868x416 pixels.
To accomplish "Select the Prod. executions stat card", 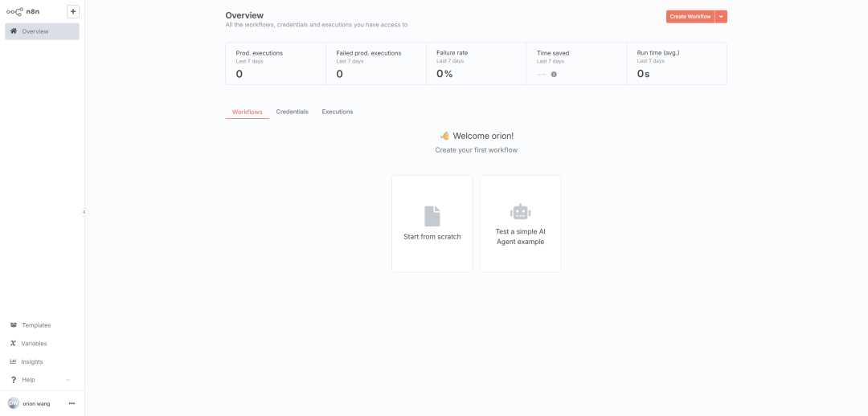I will pyautogui.click(x=275, y=63).
